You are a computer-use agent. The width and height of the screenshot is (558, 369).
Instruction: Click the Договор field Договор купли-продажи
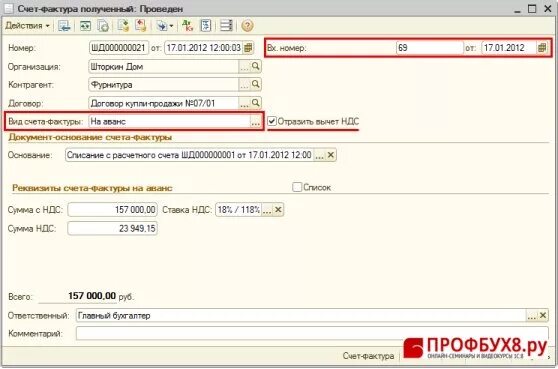164,103
